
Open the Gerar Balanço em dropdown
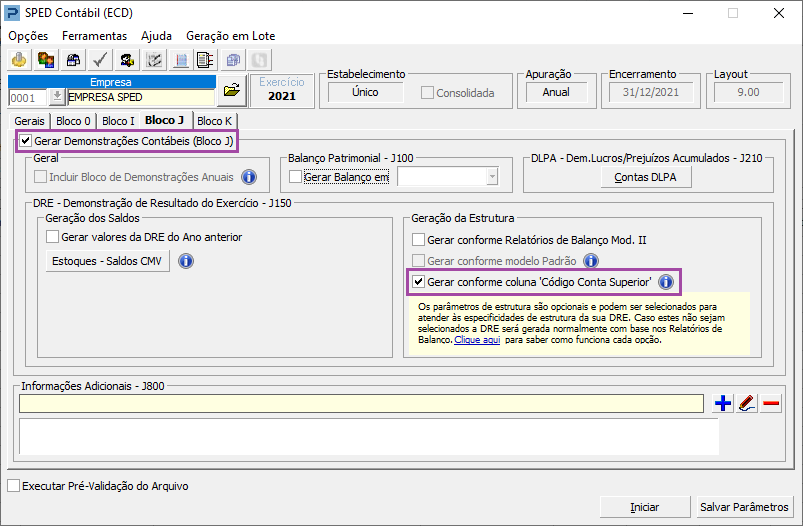(x=492, y=177)
